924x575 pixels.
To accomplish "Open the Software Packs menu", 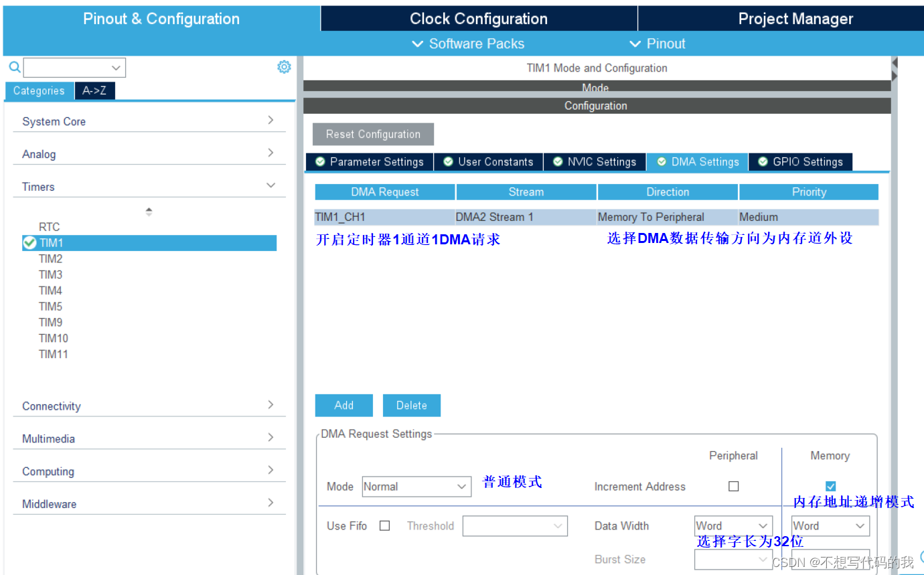I will coord(468,44).
